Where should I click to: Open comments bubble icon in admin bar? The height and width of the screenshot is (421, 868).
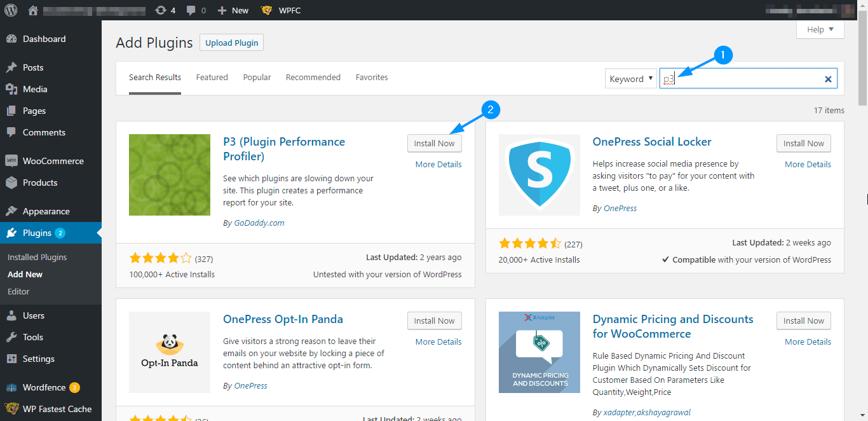click(x=194, y=10)
